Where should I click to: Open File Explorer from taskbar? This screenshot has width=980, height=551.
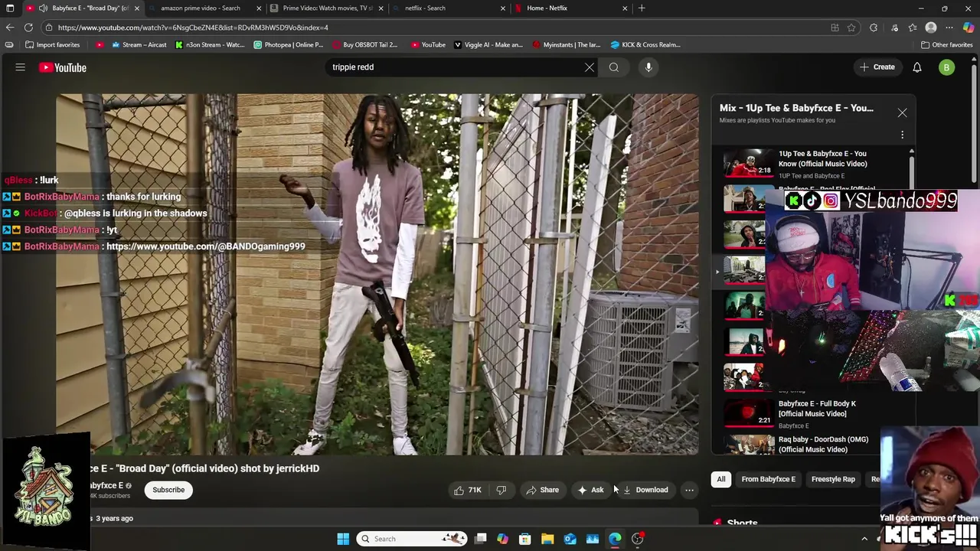click(547, 539)
